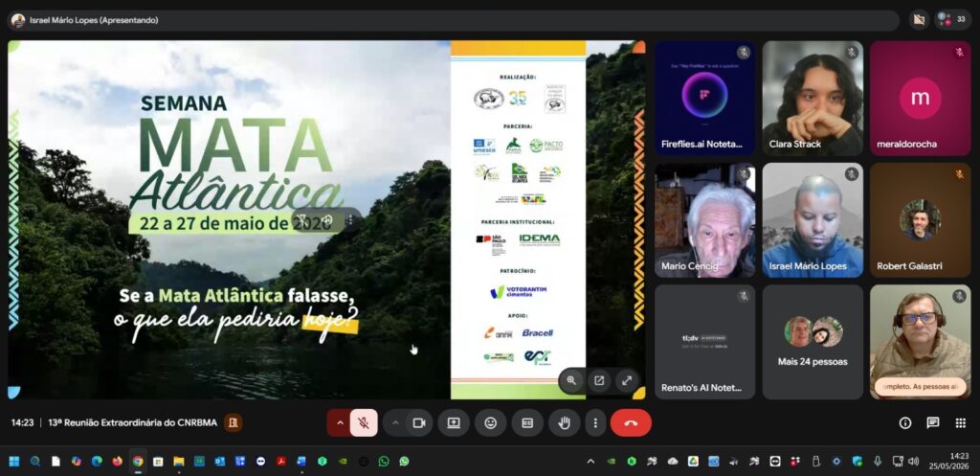Show hidden system tray icons chevron
Image resolution: width=980 pixels, height=476 pixels.
point(590,462)
